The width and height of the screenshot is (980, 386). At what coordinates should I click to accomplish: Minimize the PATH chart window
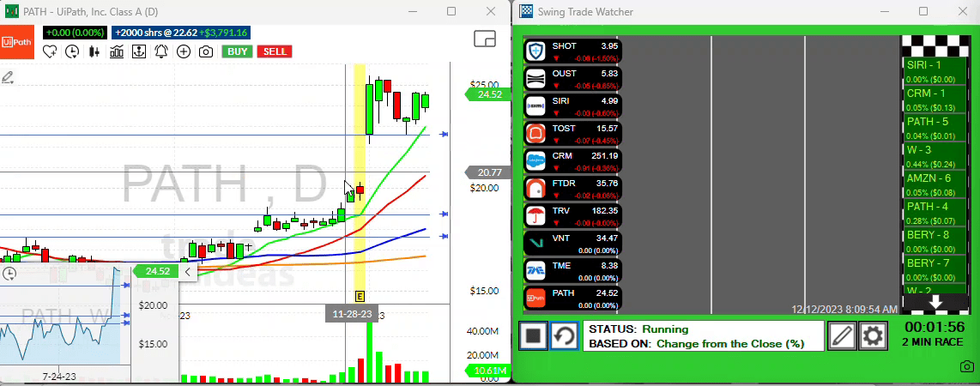413,11
